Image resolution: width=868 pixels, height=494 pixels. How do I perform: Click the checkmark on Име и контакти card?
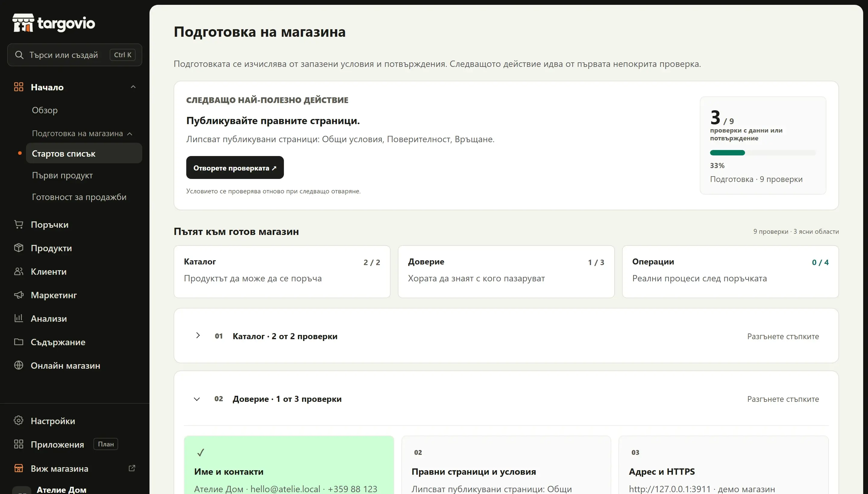point(201,452)
